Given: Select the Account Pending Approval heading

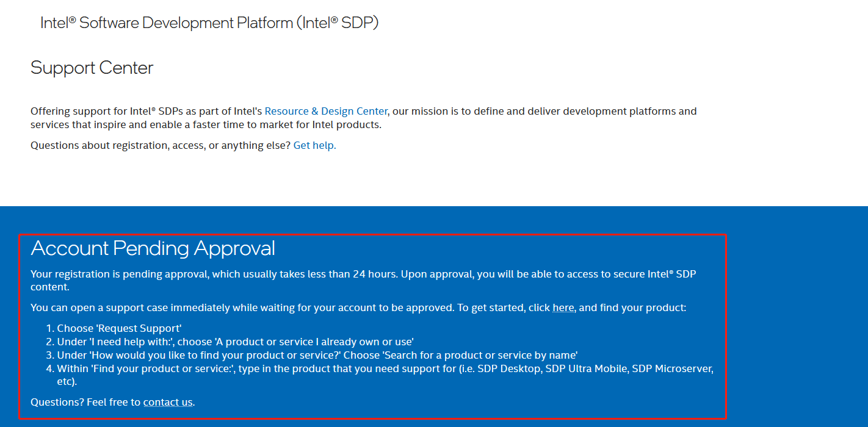Looking at the screenshot, I should pos(154,248).
